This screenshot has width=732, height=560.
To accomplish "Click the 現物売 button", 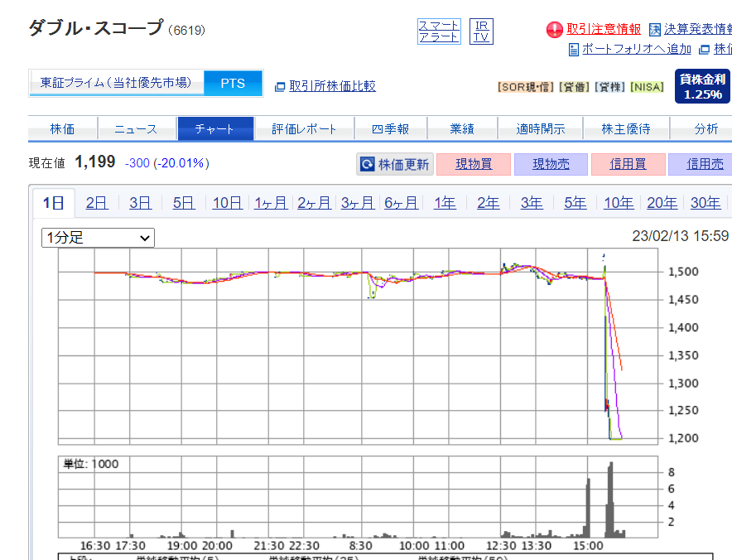I will coord(551,164).
